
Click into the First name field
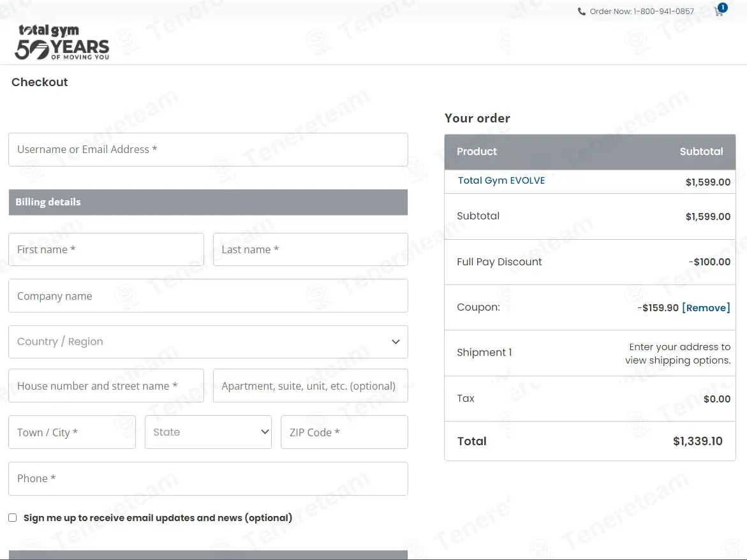coord(107,249)
